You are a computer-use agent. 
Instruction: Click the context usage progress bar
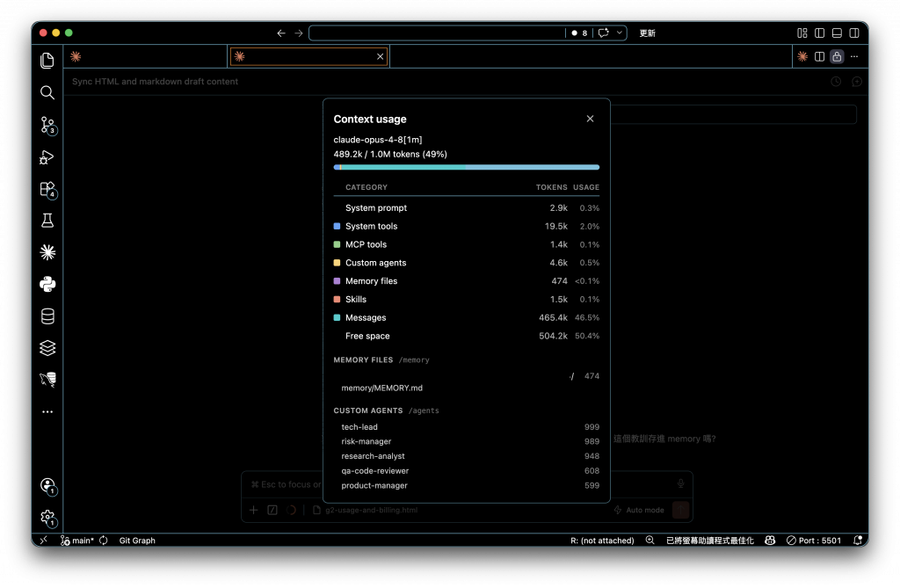(466, 167)
